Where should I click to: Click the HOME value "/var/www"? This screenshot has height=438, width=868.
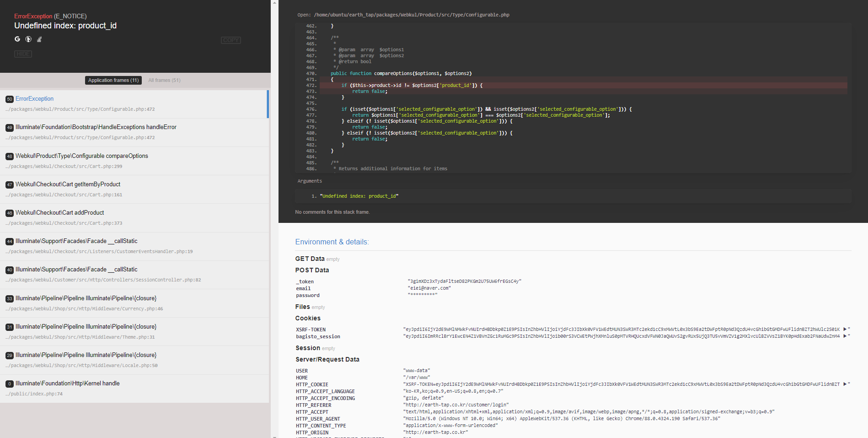(x=417, y=377)
